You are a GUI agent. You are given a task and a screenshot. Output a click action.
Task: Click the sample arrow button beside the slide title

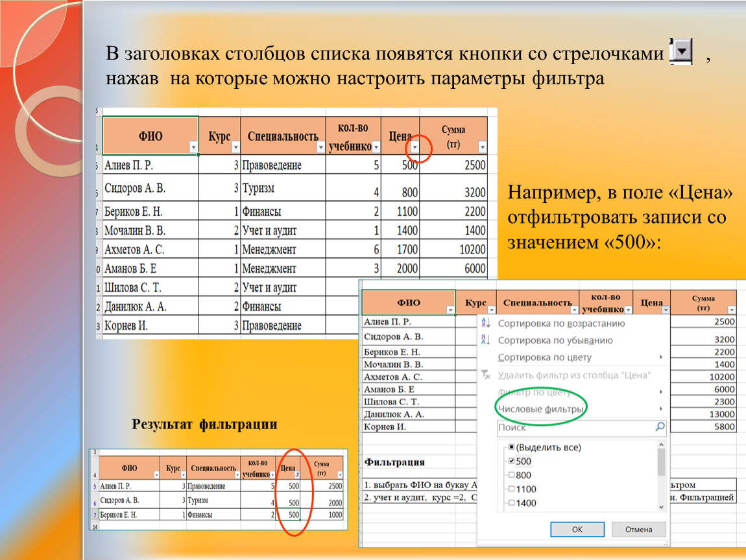(x=682, y=51)
